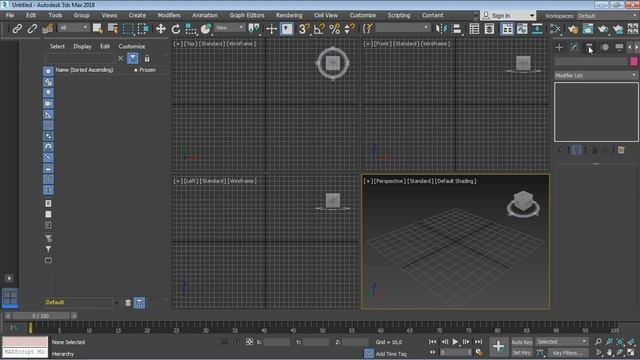Activate the Select and Rotate tool
The image size is (640, 360).
[176, 29]
